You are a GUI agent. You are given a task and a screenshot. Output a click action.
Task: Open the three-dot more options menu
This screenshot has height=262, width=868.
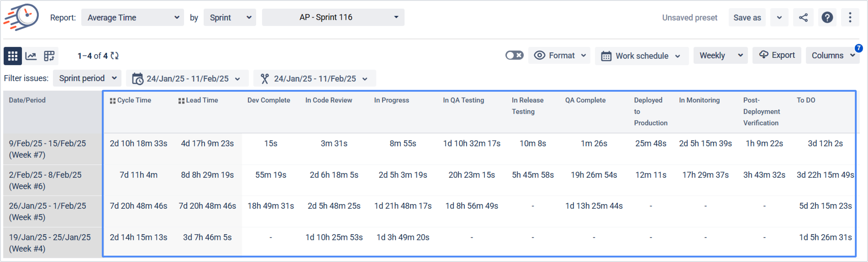point(850,17)
